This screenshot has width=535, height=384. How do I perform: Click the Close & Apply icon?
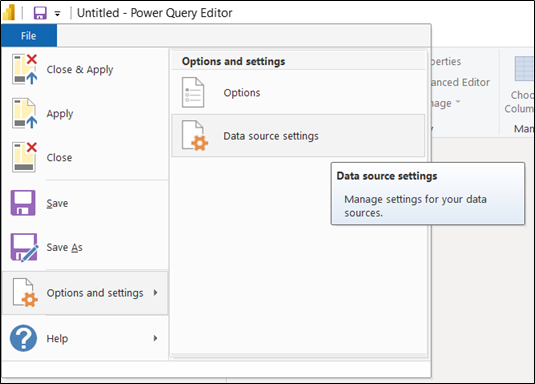click(x=24, y=69)
